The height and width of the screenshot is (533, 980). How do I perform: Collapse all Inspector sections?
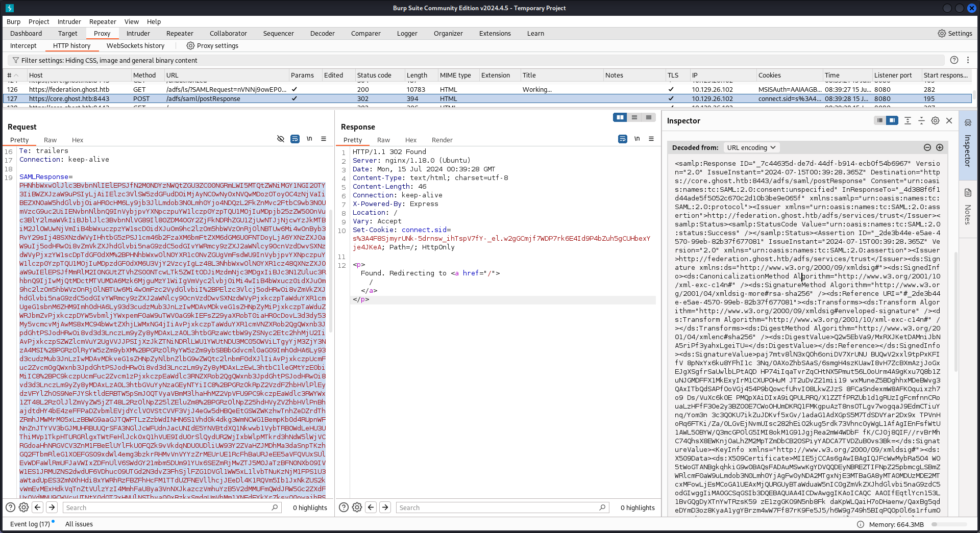point(921,120)
